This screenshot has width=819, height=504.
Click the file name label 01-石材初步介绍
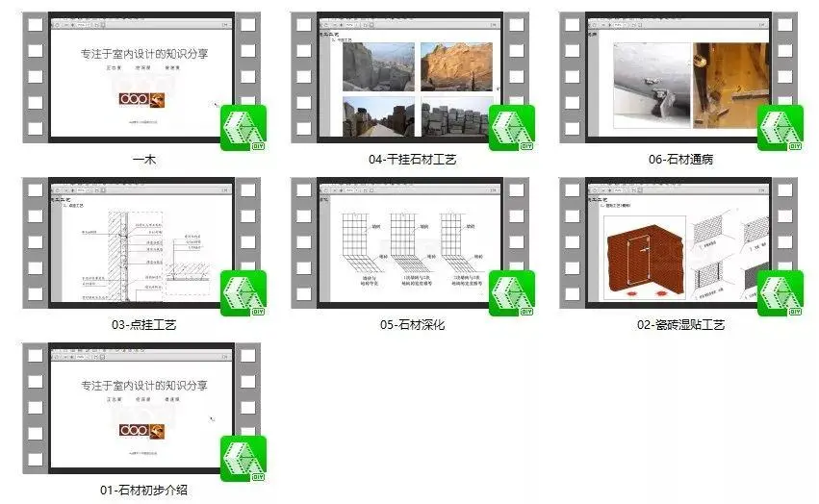pos(143,491)
